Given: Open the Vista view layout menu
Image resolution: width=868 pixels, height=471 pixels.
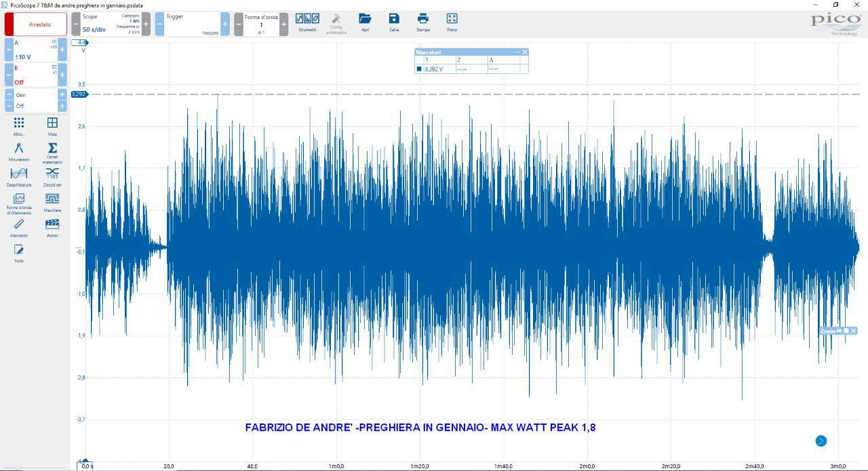Looking at the screenshot, I should [52, 126].
